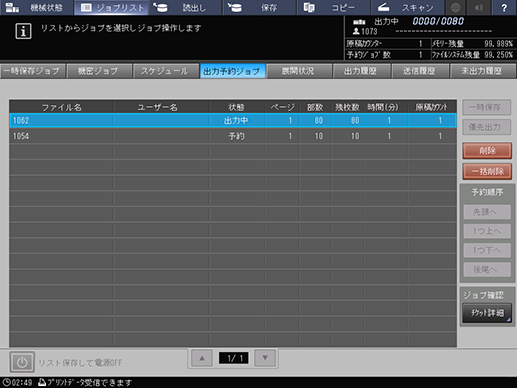Click the メモリー残量 99.989% value
This screenshot has height=388, width=517.
tap(498, 44)
